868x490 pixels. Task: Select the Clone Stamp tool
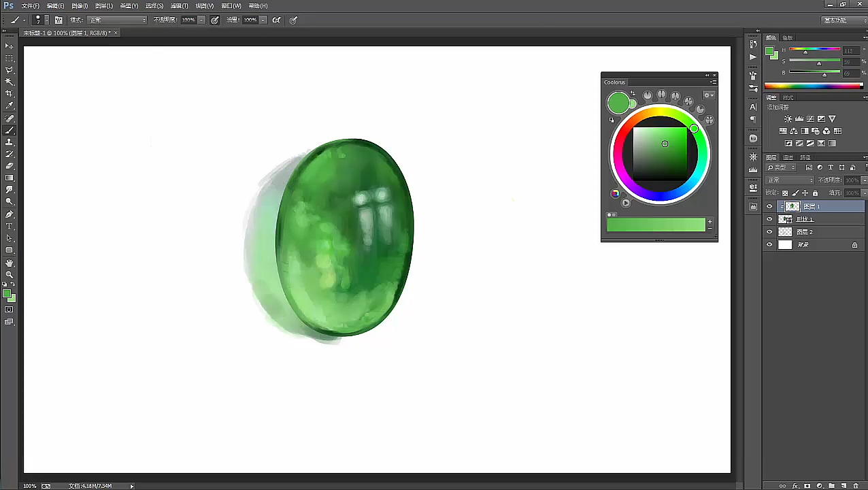[x=10, y=142]
